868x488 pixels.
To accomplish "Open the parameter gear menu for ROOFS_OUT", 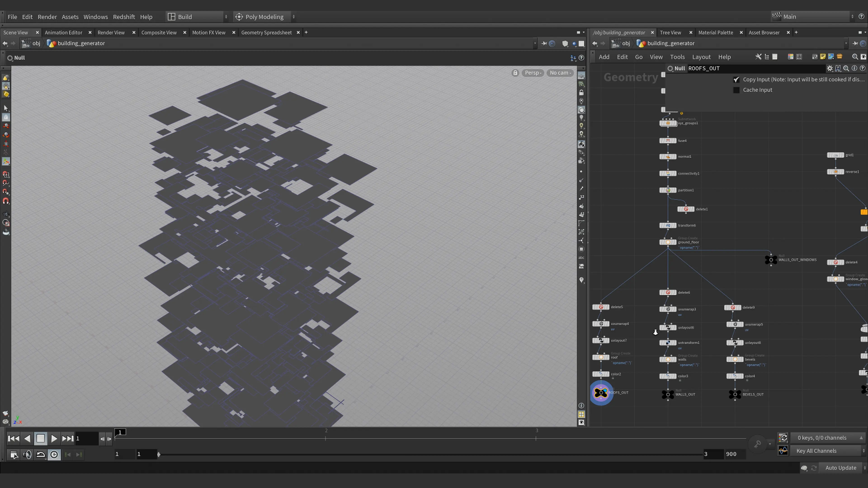I will point(830,68).
